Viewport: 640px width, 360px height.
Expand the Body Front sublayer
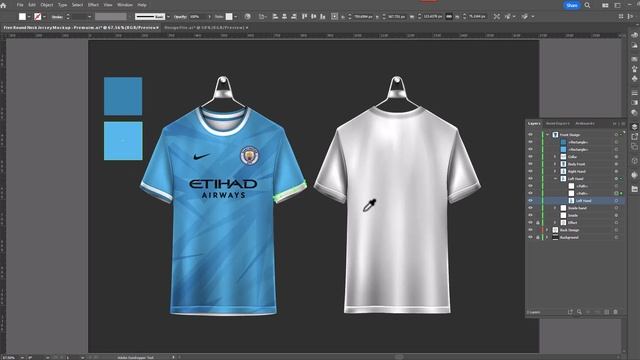pyautogui.click(x=555, y=164)
